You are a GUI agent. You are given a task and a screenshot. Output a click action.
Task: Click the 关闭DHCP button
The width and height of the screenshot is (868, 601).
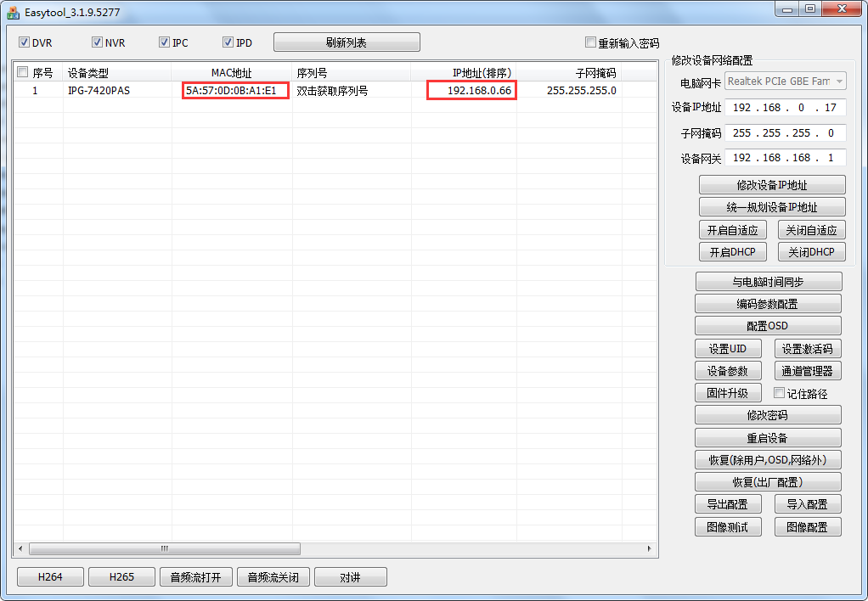pyautogui.click(x=812, y=252)
